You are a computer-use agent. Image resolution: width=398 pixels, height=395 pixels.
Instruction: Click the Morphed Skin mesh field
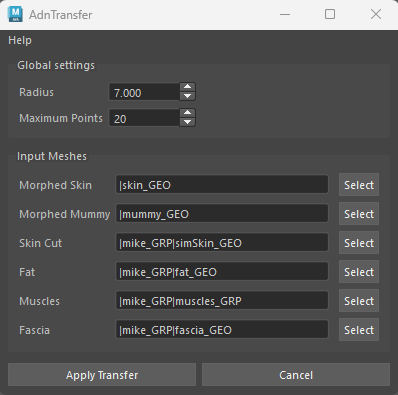click(x=222, y=184)
